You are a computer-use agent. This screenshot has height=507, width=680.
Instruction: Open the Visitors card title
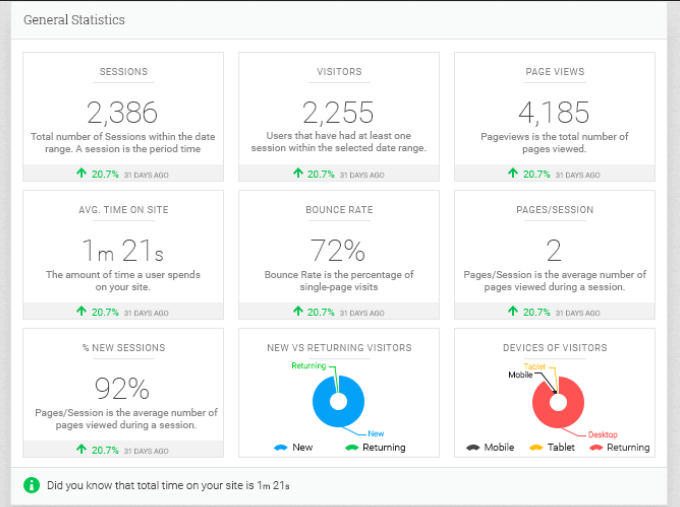[339, 72]
